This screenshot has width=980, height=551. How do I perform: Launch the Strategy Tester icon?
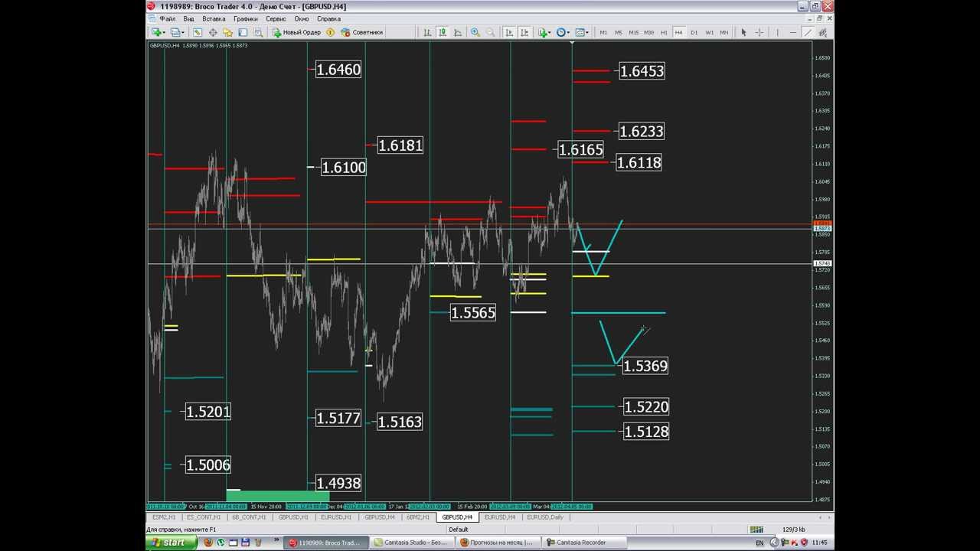click(258, 32)
